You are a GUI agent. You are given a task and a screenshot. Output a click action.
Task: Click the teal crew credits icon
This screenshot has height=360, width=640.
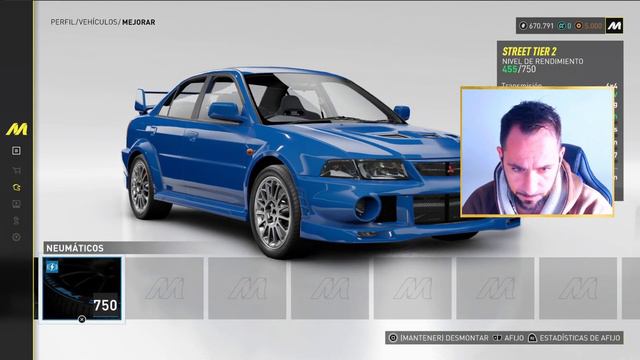(x=562, y=26)
